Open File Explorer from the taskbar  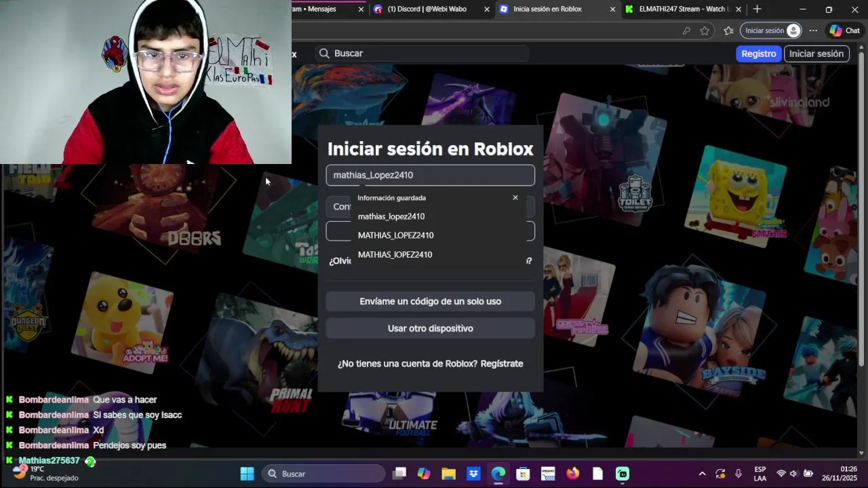449,474
